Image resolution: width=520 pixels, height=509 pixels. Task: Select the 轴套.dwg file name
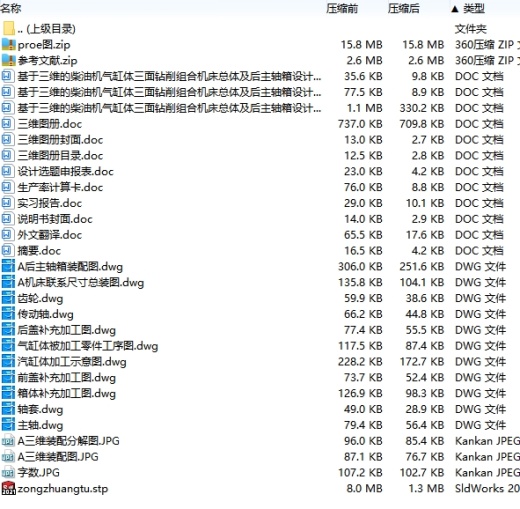pos(40,409)
